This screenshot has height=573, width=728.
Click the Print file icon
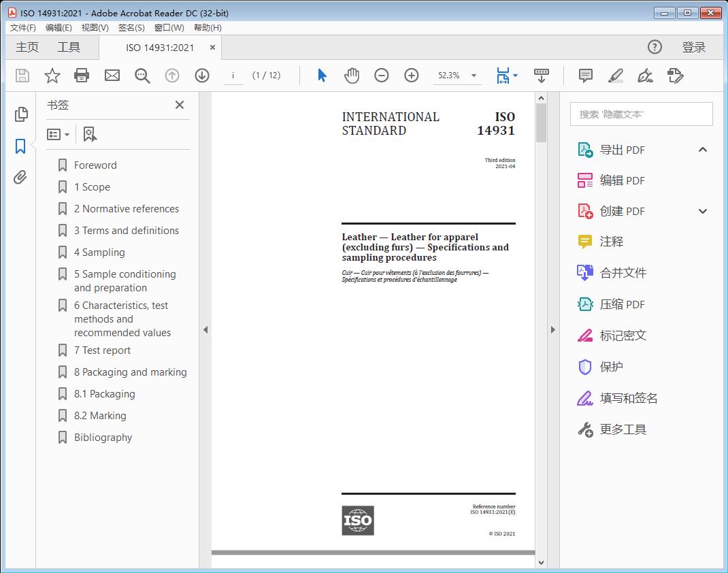(x=82, y=76)
